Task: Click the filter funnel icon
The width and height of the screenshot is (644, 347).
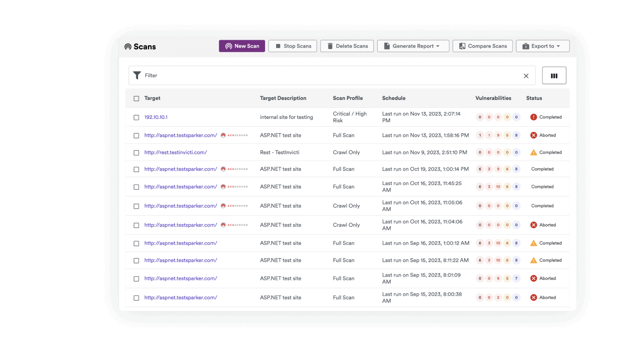Action: (137, 75)
